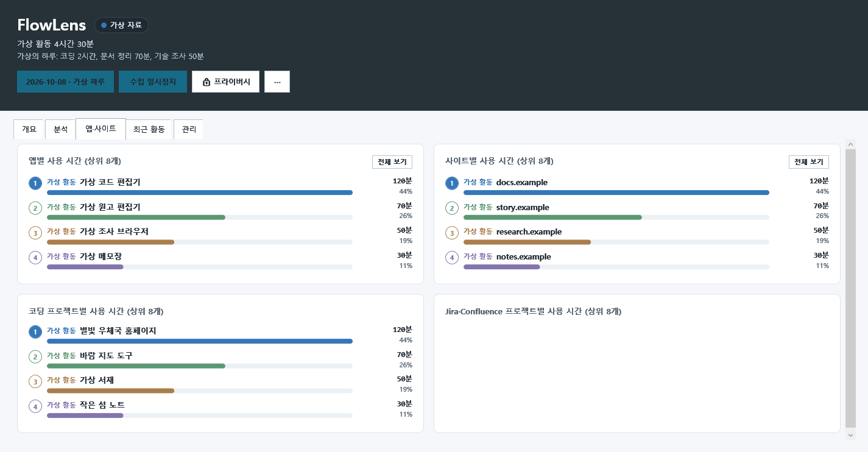The image size is (868, 452).
Task: Select rank 2 badge beside 가상 원고 편집기
Action: (35, 208)
